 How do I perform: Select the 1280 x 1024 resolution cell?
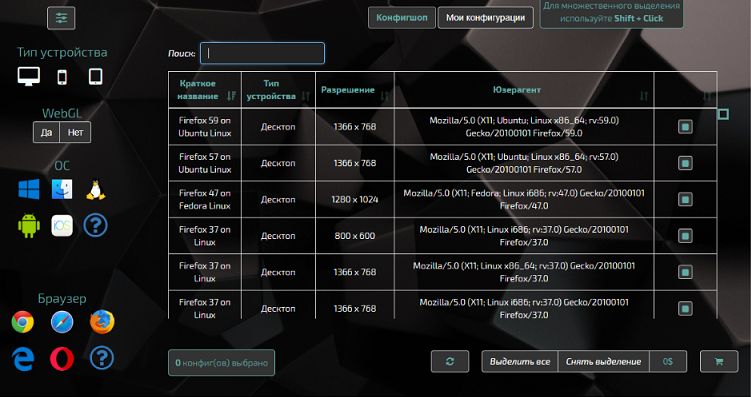355,200
